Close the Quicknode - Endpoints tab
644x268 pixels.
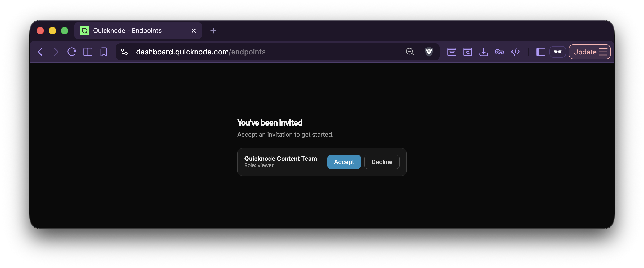pos(194,31)
